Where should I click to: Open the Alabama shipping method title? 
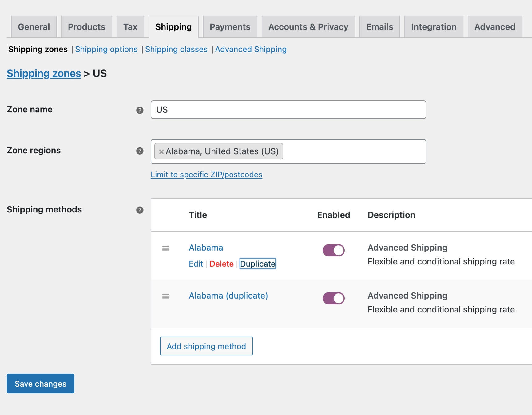tap(206, 248)
